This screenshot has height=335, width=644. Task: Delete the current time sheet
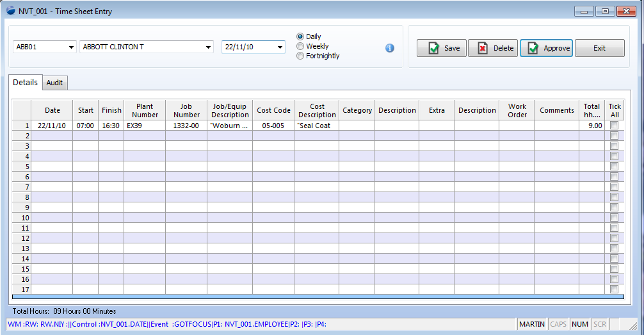click(493, 48)
